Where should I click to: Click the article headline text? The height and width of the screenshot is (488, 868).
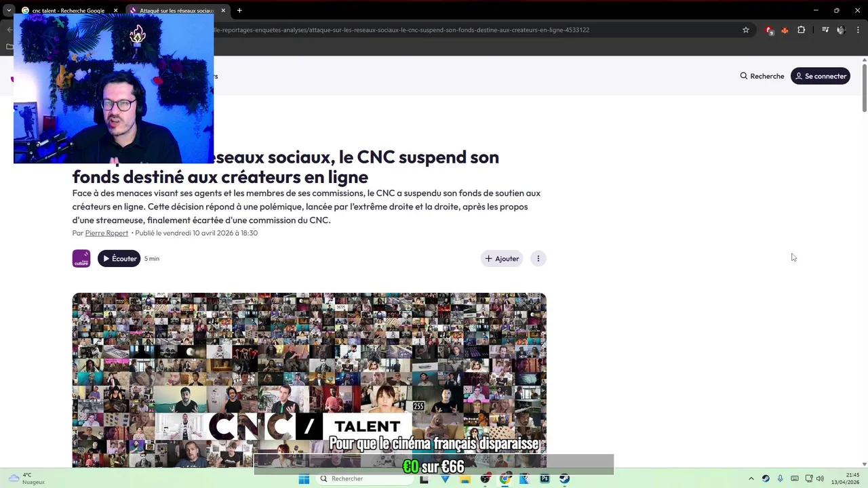pos(285,167)
